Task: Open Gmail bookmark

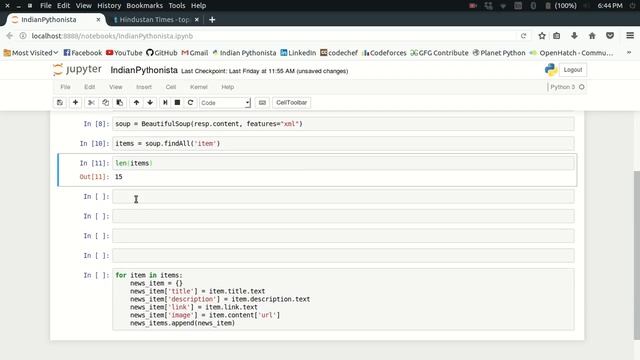Action: click(x=195, y=53)
